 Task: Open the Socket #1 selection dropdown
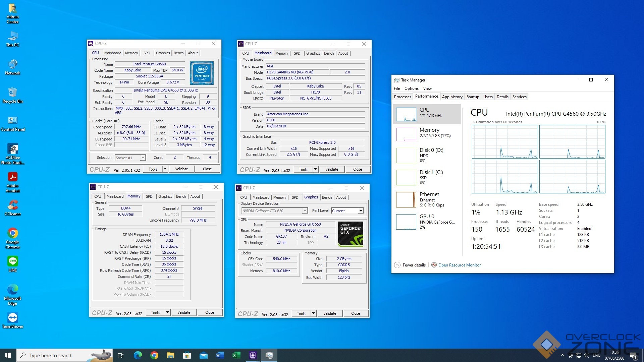click(143, 158)
